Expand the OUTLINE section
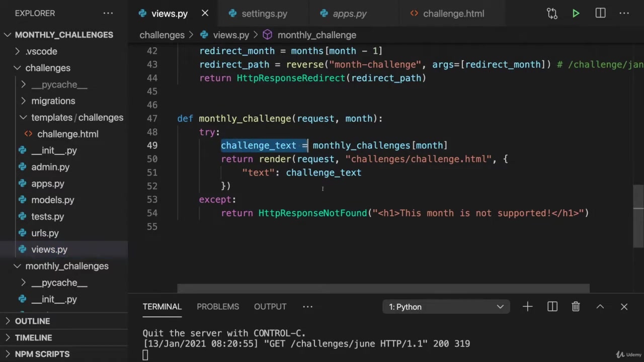 click(x=32, y=321)
